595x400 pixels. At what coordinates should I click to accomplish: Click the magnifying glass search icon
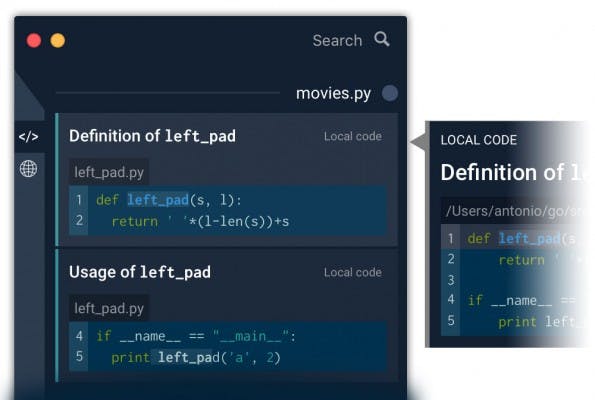382,39
